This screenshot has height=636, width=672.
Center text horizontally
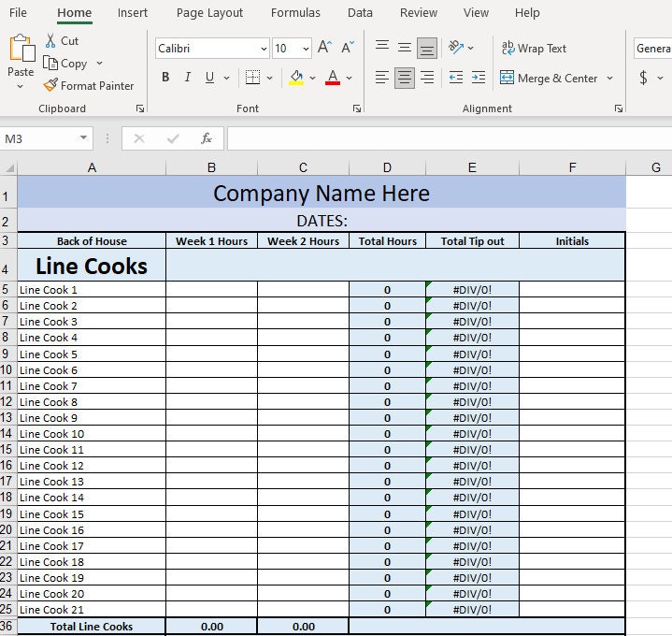pos(404,78)
